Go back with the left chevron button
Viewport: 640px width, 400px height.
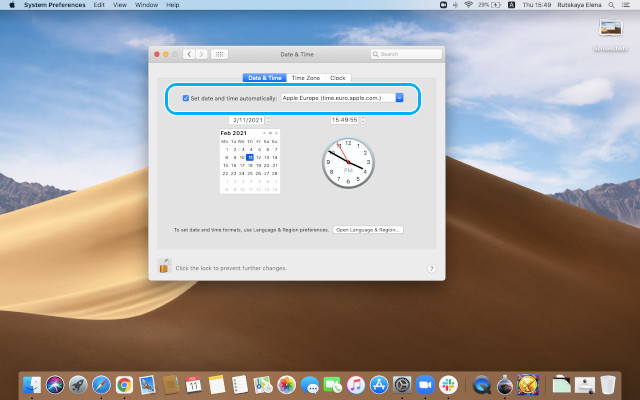(x=189, y=54)
